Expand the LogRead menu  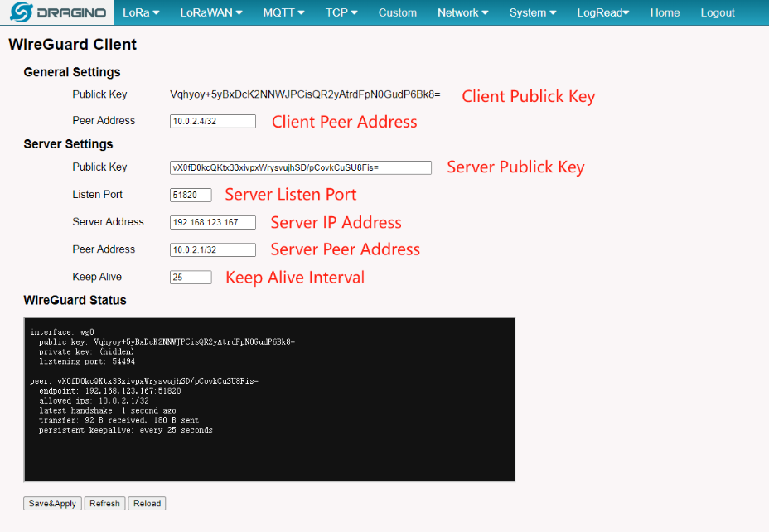coord(602,12)
